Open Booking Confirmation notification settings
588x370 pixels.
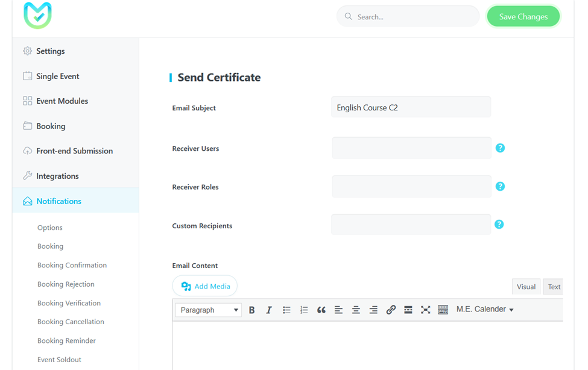click(x=72, y=266)
